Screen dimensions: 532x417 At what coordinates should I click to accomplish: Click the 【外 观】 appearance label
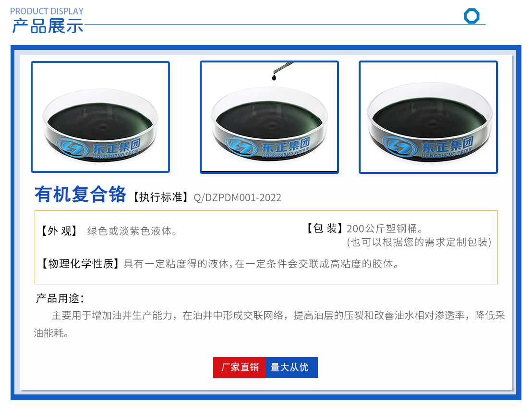[60, 231]
